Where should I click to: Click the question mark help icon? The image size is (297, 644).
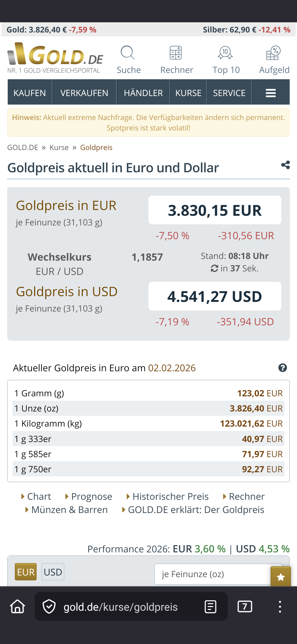[x=282, y=368]
